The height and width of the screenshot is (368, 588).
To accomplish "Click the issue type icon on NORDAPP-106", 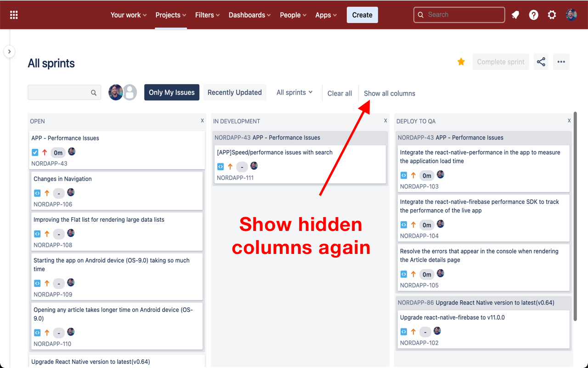I will [x=37, y=193].
